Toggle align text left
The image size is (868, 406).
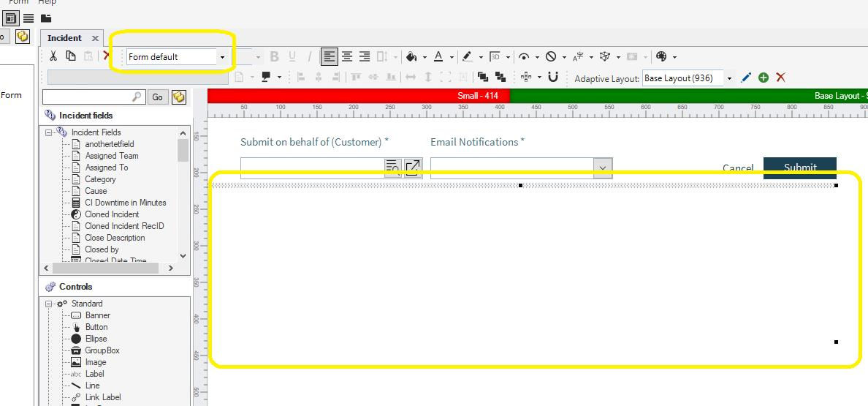click(330, 56)
